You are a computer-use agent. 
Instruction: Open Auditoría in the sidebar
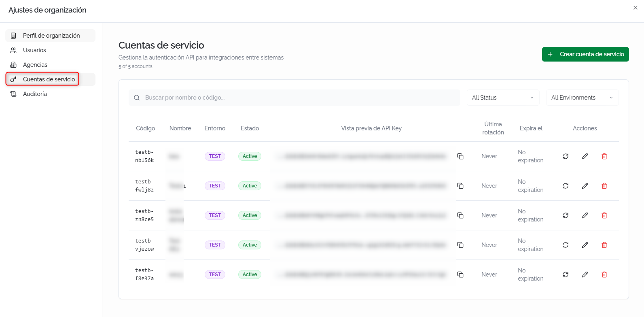[51, 94]
